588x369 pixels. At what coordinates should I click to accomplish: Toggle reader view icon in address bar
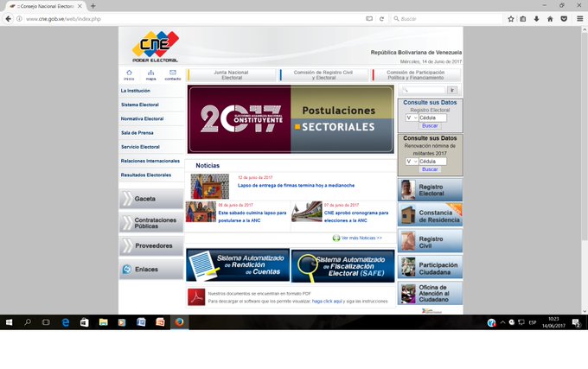pos(369,19)
